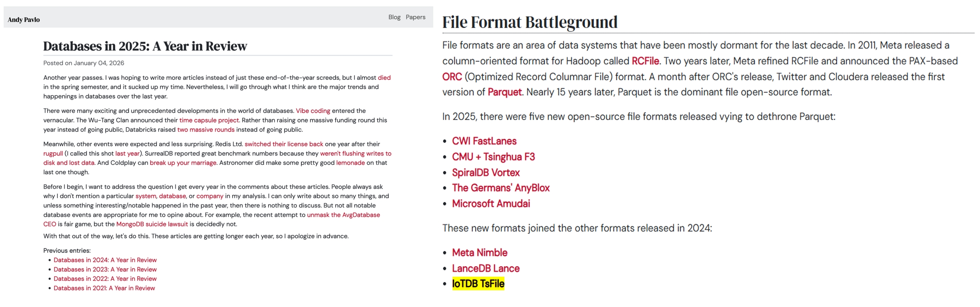Click the RCFile link
The width and height of the screenshot is (980, 307).
[645, 61]
